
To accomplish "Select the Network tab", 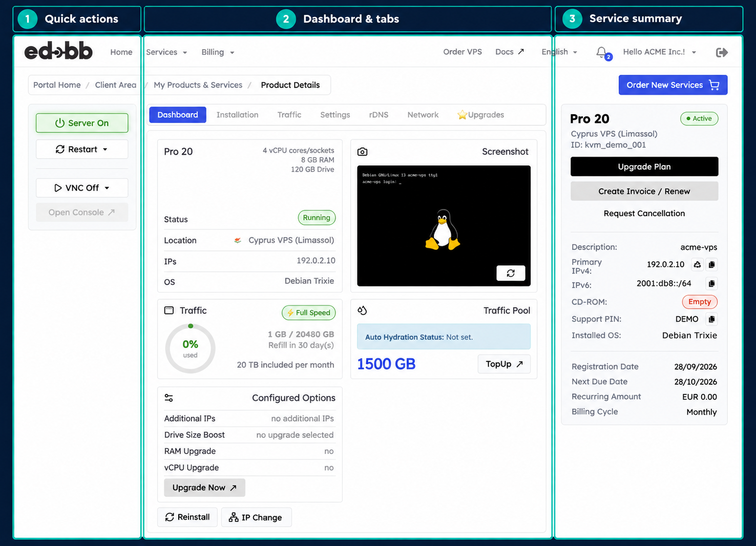I will pyautogui.click(x=423, y=115).
